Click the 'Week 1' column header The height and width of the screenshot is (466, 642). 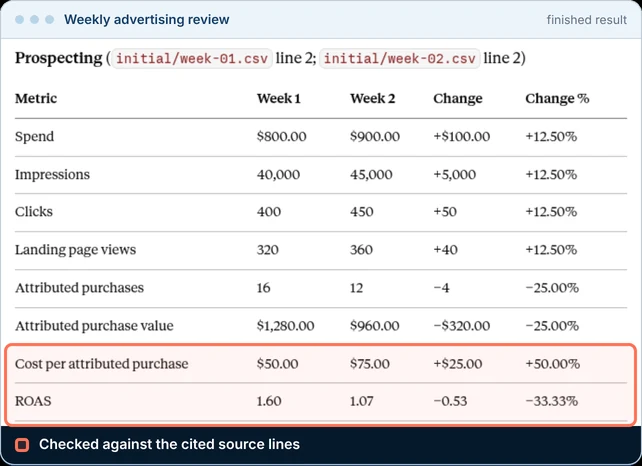(278, 99)
